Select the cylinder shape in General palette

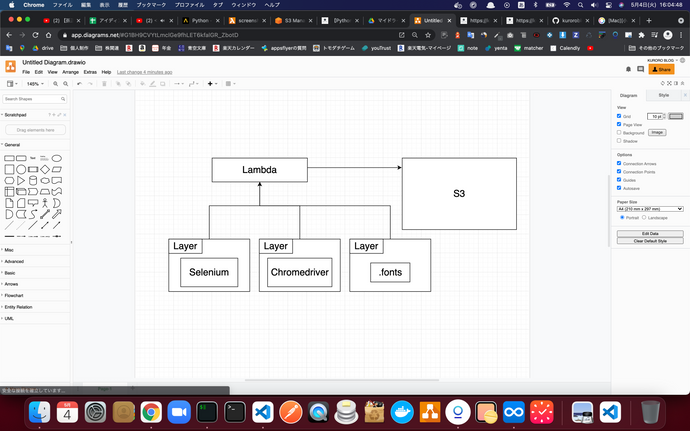[33, 181]
